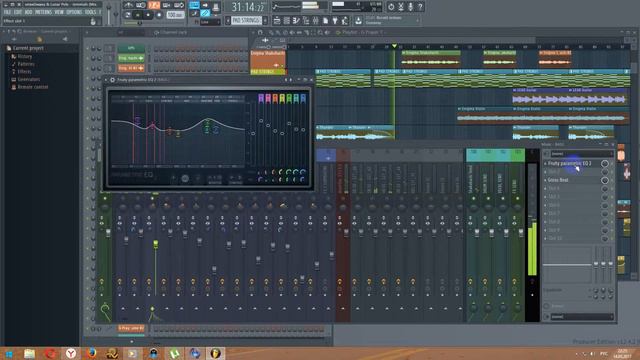Select the purple band tab in parametric EQ
Image resolution: width=640 pixels, height=360 pixels.
click(261, 98)
